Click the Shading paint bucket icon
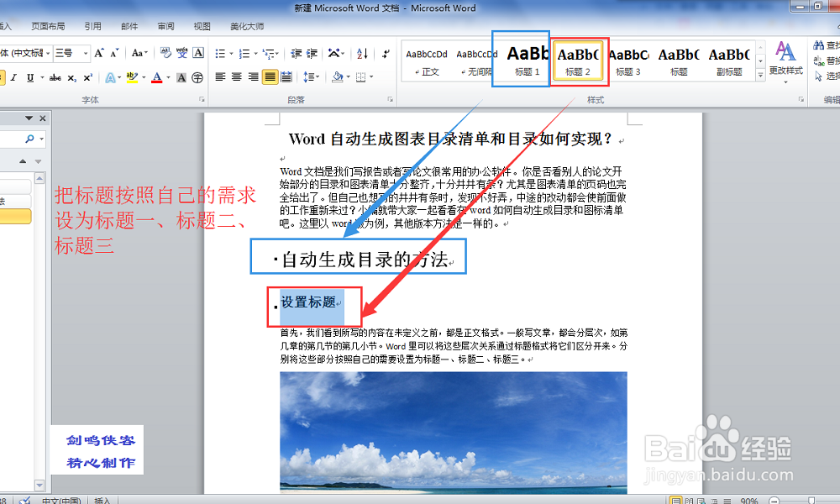 click(x=337, y=77)
